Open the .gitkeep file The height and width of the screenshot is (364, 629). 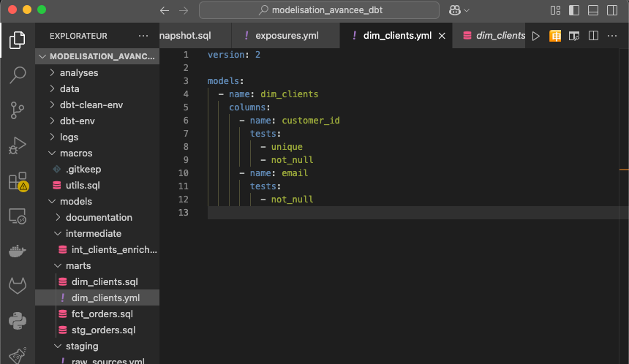click(x=97, y=169)
